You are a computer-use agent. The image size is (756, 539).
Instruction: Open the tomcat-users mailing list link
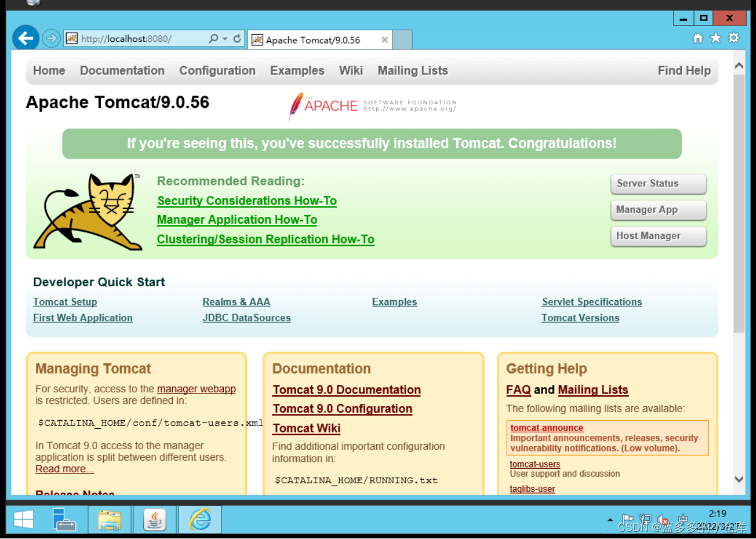click(535, 464)
